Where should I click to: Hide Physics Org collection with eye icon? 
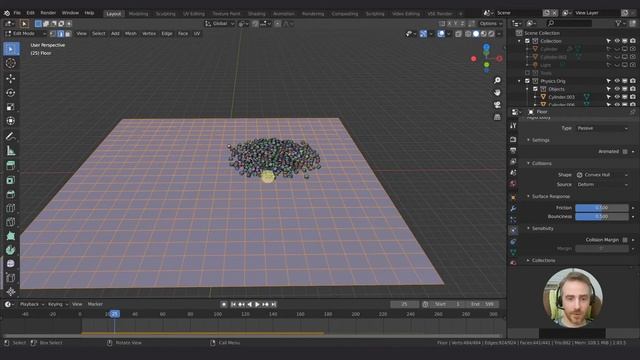(x=617, y=81)
